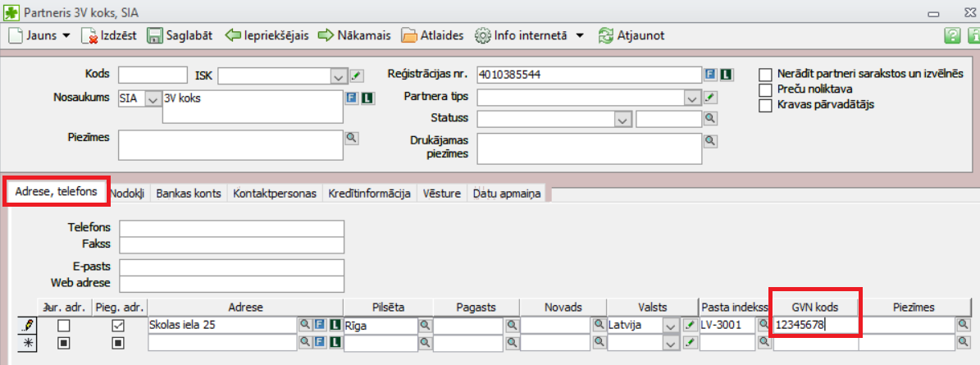Click the Pilsēta column header
Viewport: 980px width, 365px height.
click(x=388, y=307)
